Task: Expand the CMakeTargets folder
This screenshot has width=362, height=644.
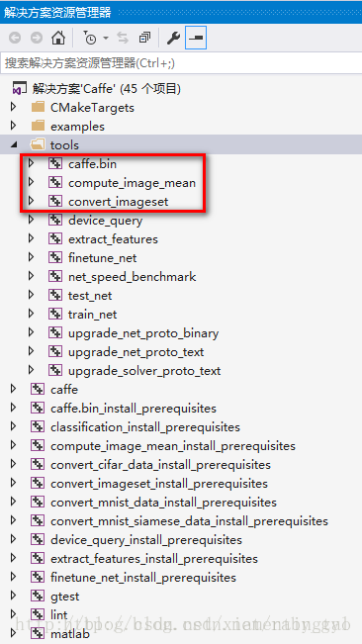Action: (14, 107)
